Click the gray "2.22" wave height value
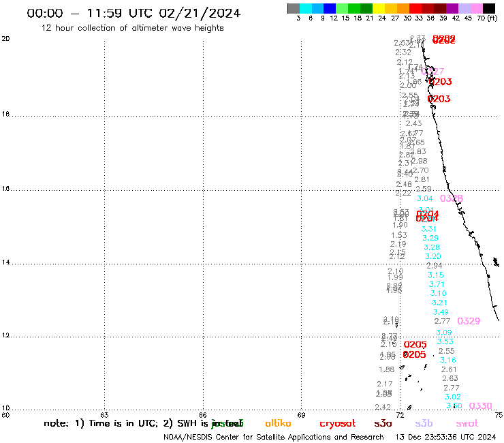 point(403,193)
